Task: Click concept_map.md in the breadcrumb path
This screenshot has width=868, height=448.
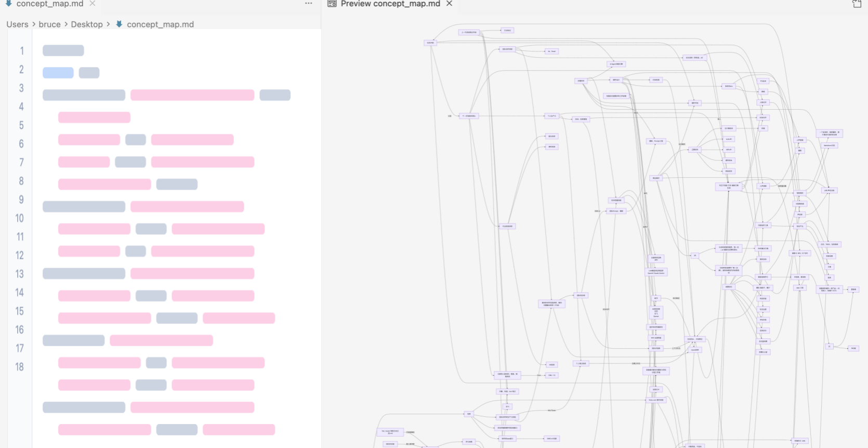Action: click(160, 24)
